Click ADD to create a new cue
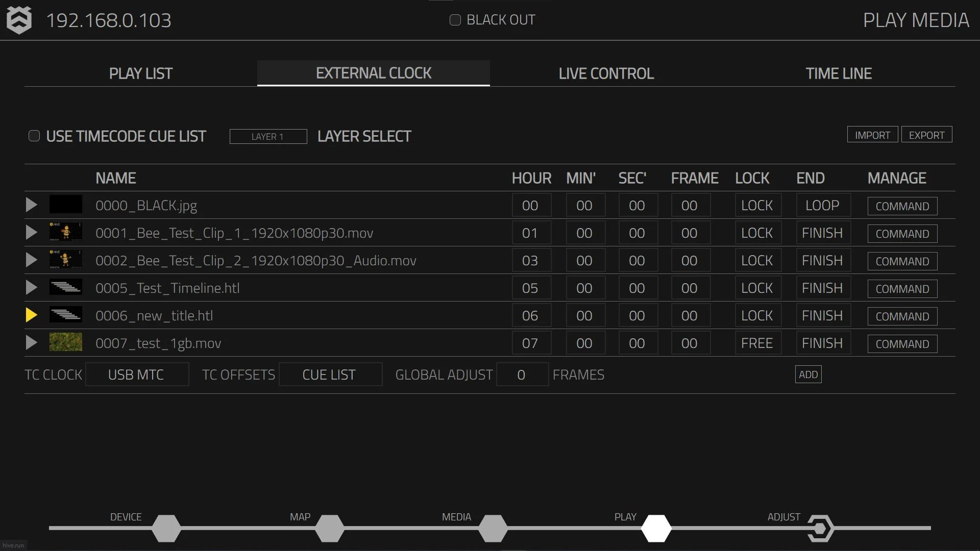 (x=808, y=374)
